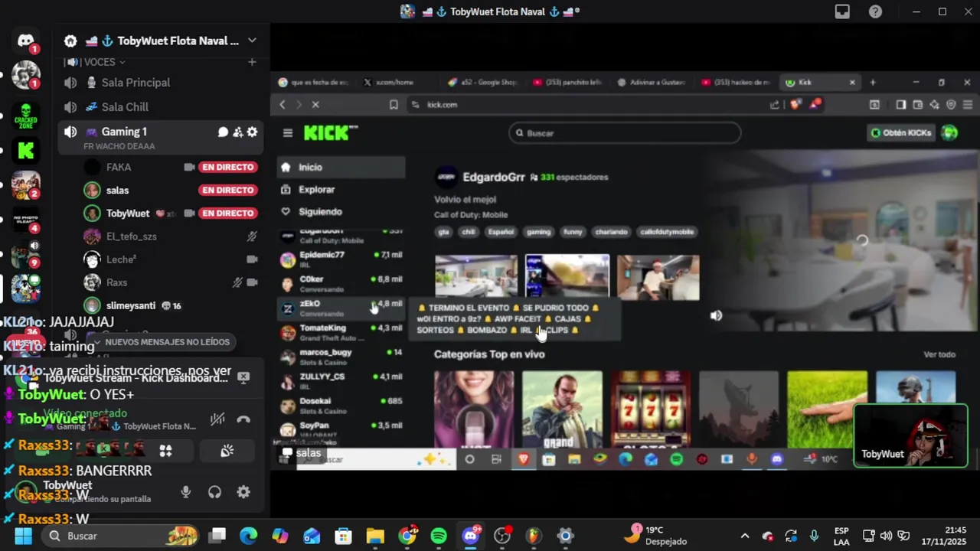Disconnect from voice with hang-up icon
The width and height of the screenshot is (980, 551).
click(x=243, y=419)
